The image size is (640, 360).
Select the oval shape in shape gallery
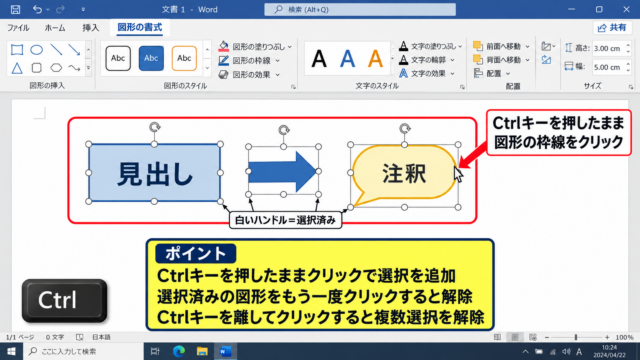(x=37, y=50)
